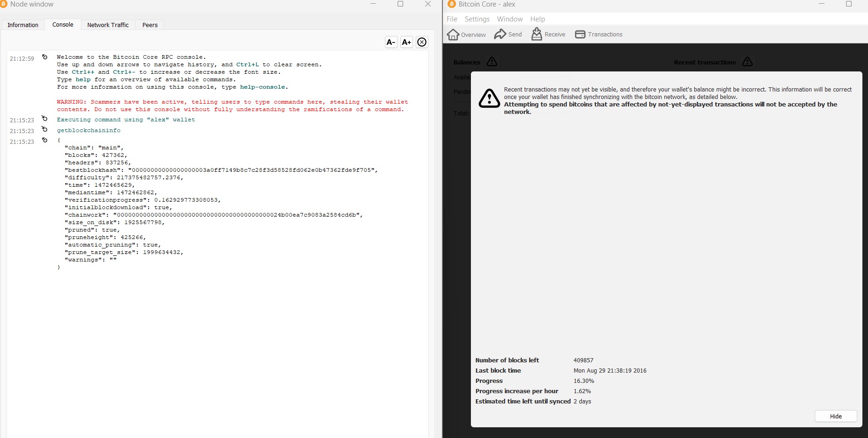Screen dimensions: 868x438
Task: Click the '"size_on_disk": 1925567798' line
Action: click(x=115, y=222)
